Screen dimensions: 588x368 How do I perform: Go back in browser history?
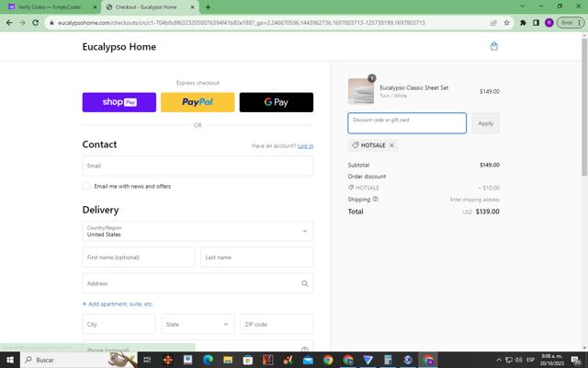(x=9, y=23)
